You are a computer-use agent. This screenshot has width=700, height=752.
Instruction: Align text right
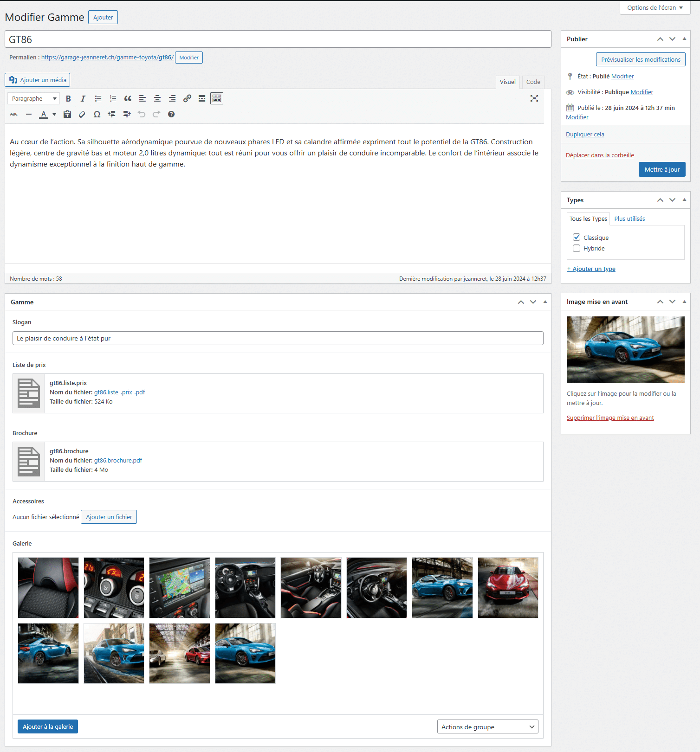[172, 98]
